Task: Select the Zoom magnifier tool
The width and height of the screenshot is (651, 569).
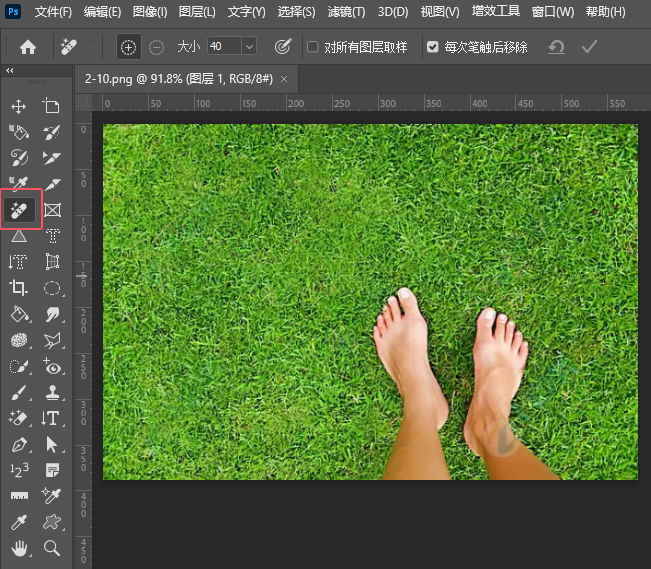Action: [x=52, y=548]
